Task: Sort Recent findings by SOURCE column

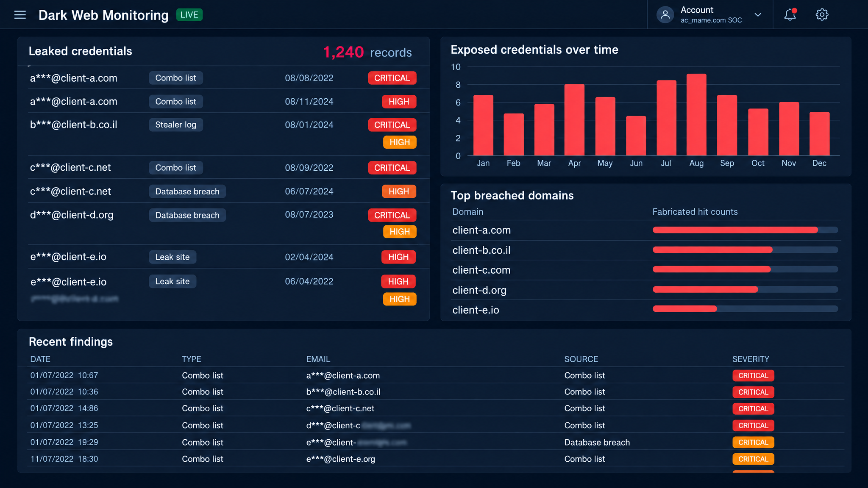Action: (x=581, y=359)
